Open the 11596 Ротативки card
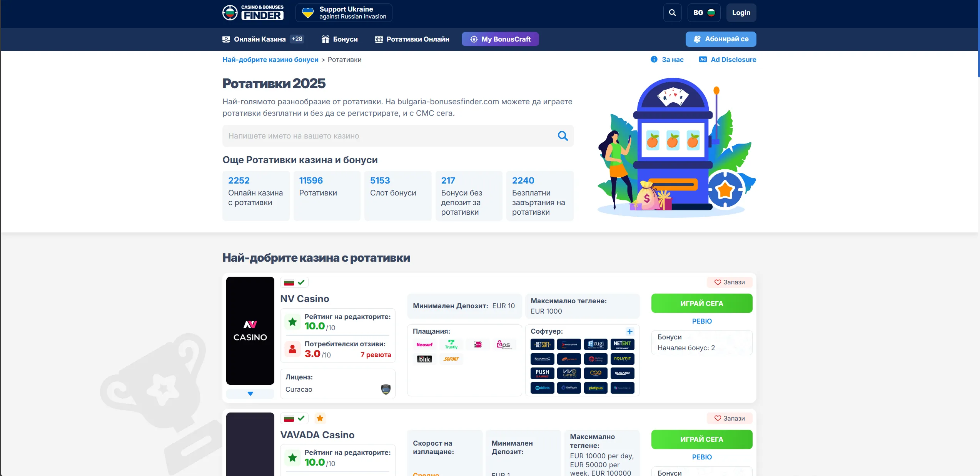This screenshot has width=980, height=476. click(327, 195)
